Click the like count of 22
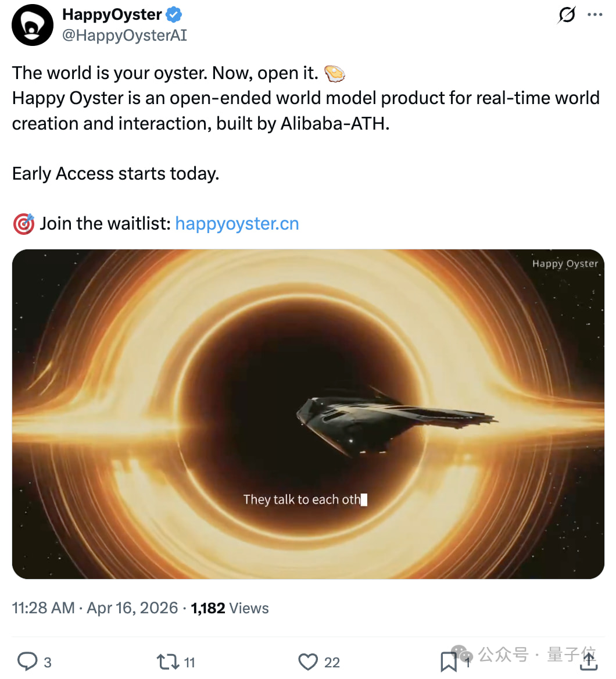 pos(332,663)
